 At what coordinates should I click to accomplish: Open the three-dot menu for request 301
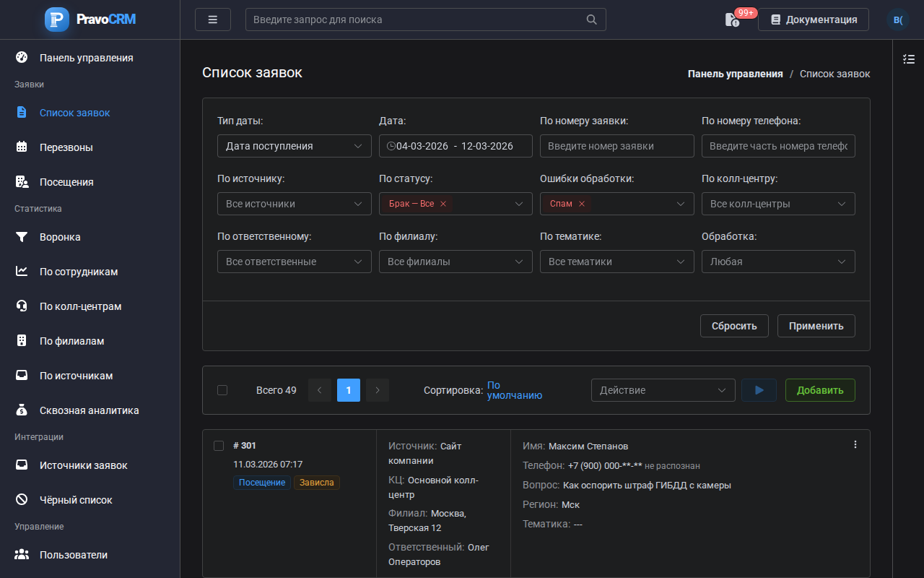[x=855, y=445]
